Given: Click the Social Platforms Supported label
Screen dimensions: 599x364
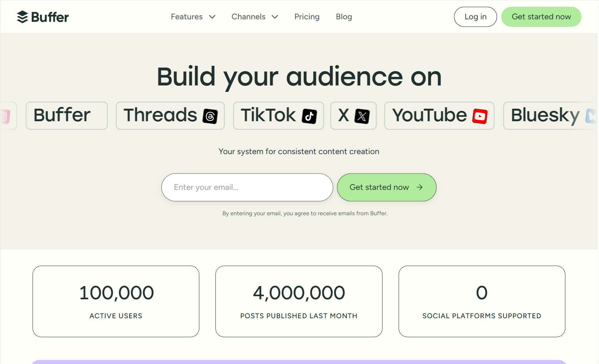Looking at the screenshot, I should coord(482,316).
